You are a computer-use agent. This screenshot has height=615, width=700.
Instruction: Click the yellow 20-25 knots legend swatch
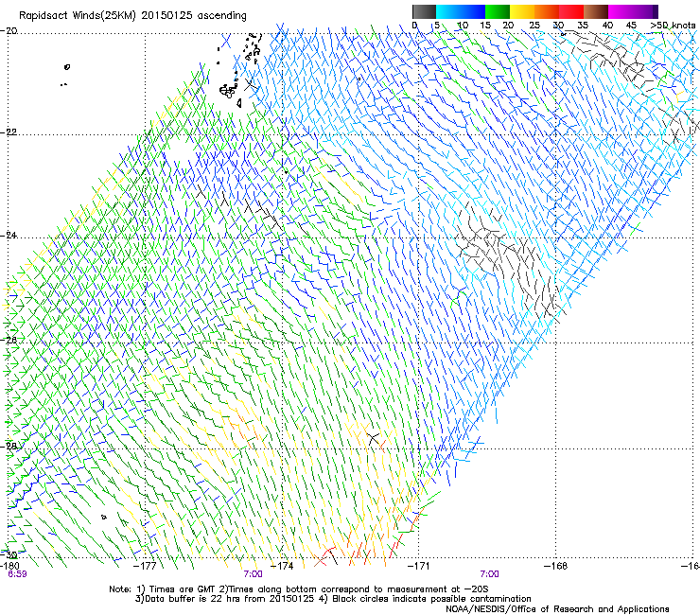point(522,11)
